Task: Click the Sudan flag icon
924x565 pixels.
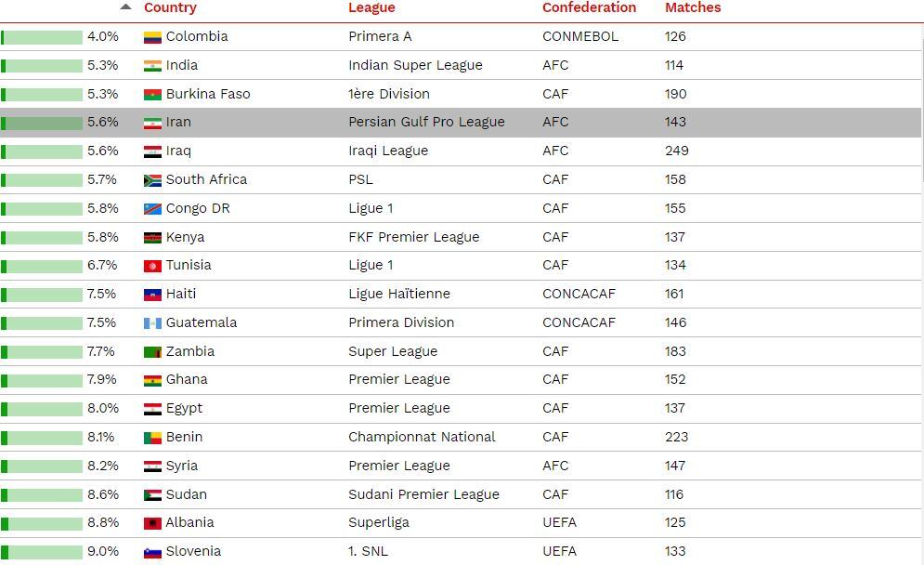Action: pos(153,494)
